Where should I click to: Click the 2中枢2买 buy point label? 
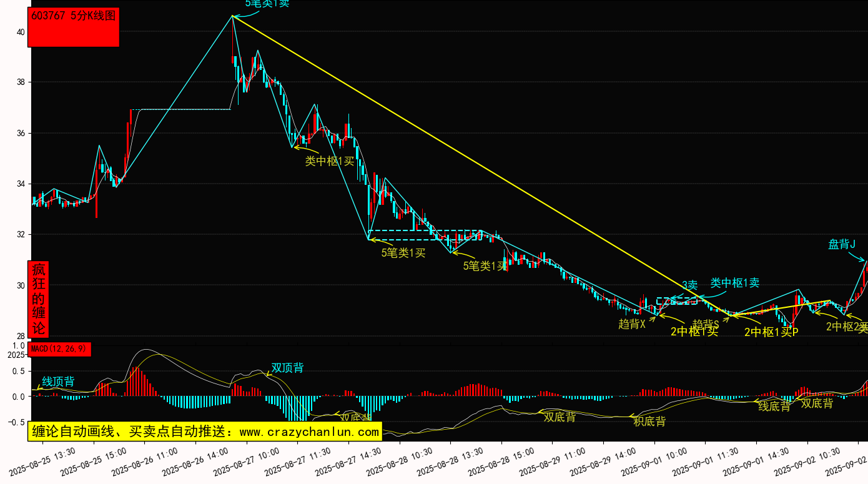pyautogui.click(x=846, y=326)
